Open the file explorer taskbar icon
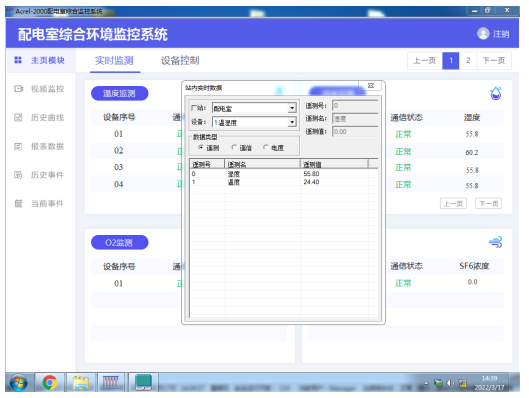 81,382
